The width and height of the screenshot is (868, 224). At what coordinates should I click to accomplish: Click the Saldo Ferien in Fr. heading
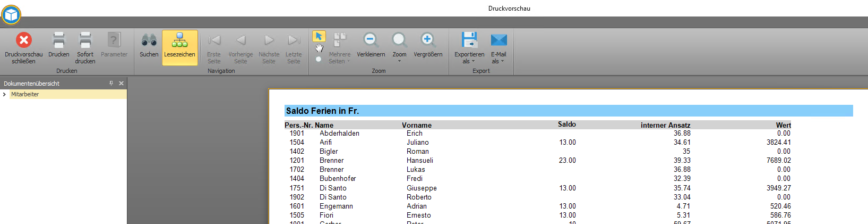point(322,111)
